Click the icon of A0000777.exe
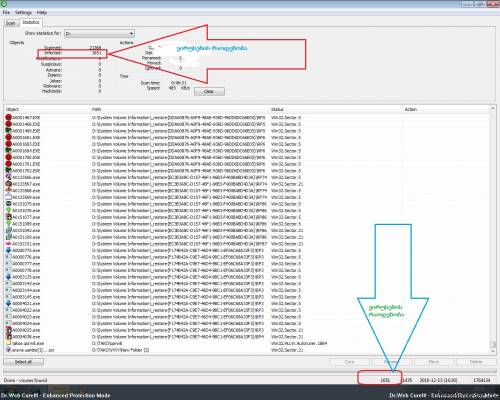Screen dimensions: 500x400 click(8, 264)
